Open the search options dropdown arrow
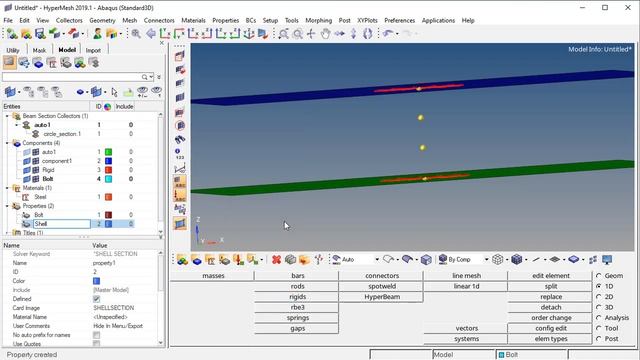 (151, 77)
